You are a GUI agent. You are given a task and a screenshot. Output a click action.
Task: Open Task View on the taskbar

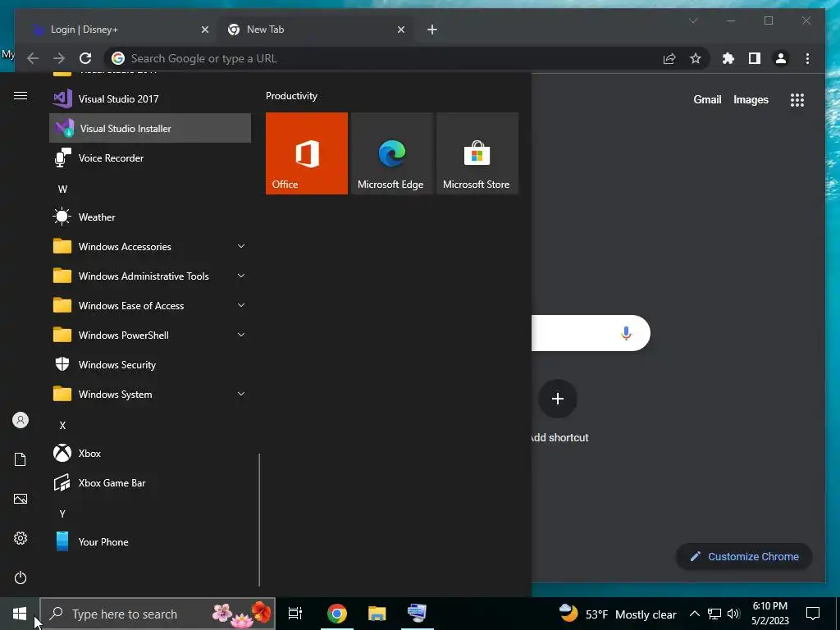coord(295,614)
